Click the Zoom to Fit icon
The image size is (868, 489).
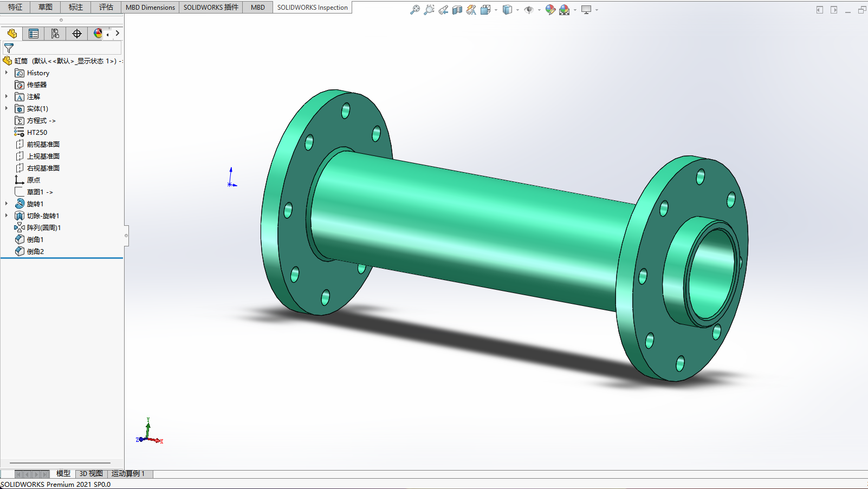414,10
